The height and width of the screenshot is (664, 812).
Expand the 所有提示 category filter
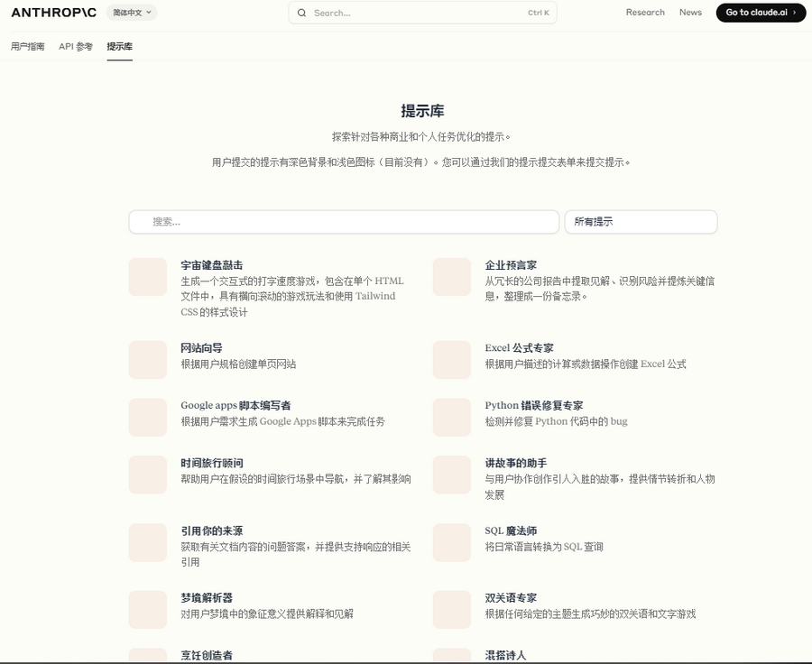pyautogui.click(x=641, y=222)
